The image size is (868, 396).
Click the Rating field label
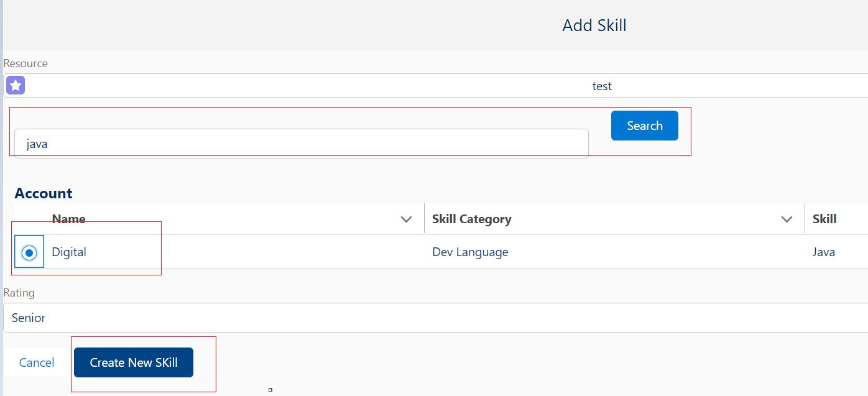click(19, 293)
